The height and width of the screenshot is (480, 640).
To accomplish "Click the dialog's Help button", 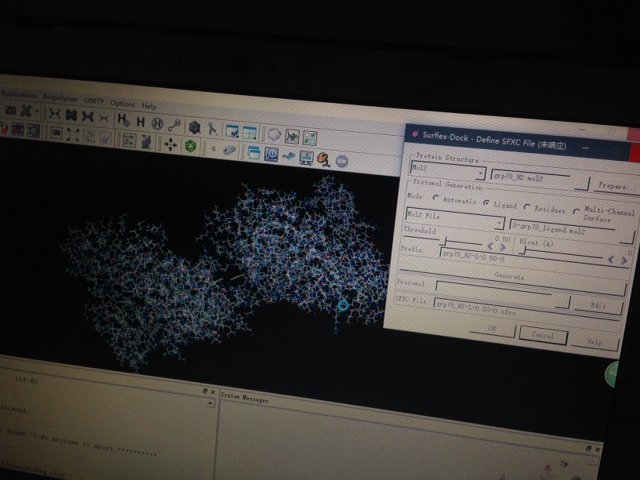I will 595,342.
